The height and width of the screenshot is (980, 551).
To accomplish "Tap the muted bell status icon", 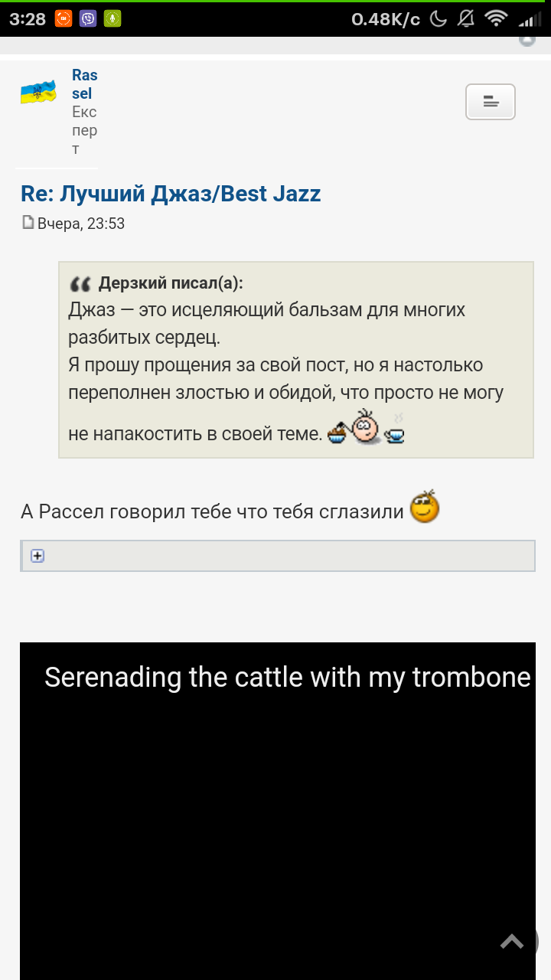I will click(x=466, y=19).
